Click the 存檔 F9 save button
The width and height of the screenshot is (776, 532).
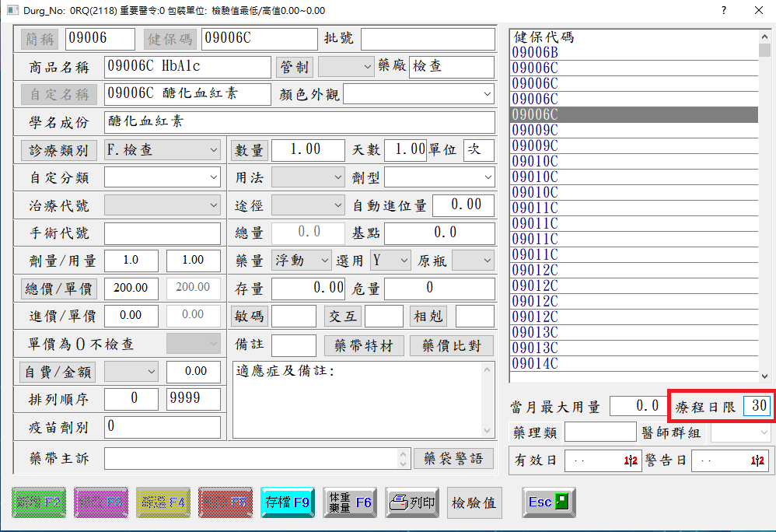click(x=287, y=502)
